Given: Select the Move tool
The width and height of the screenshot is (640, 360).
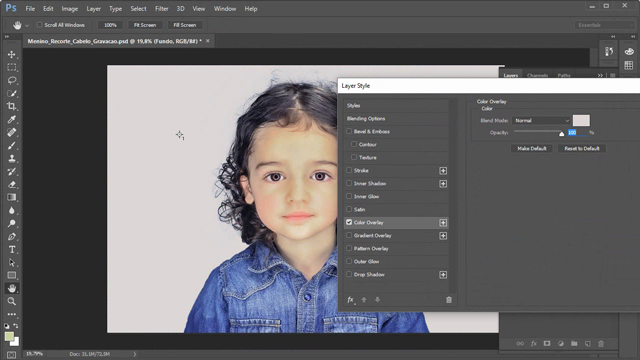Looking at the screenshot, I should click(x=11, y=54).
